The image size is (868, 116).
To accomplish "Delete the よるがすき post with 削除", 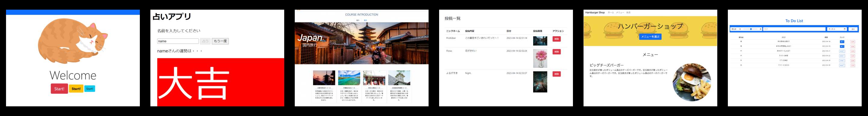I will pyautogui.click(x=557, y=74).
